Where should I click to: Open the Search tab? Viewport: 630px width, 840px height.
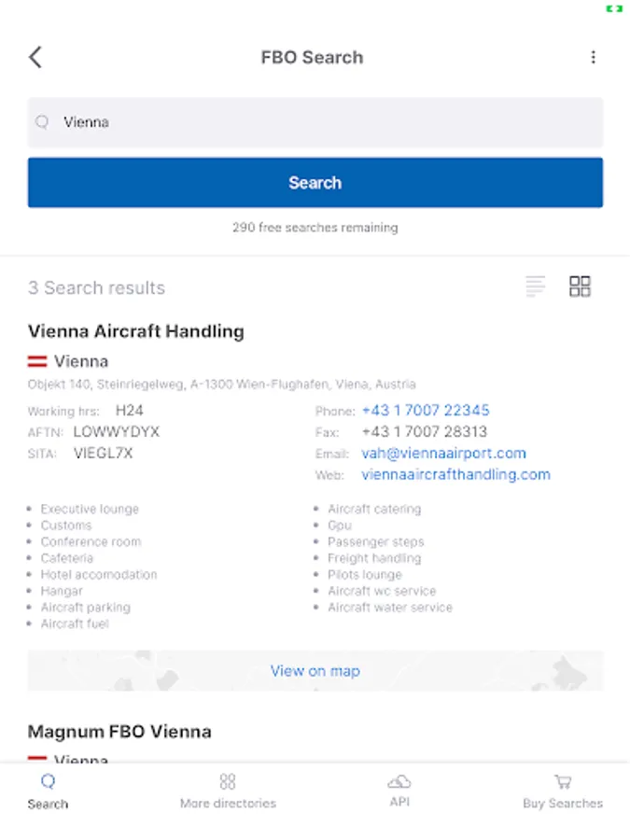[48, 791]
